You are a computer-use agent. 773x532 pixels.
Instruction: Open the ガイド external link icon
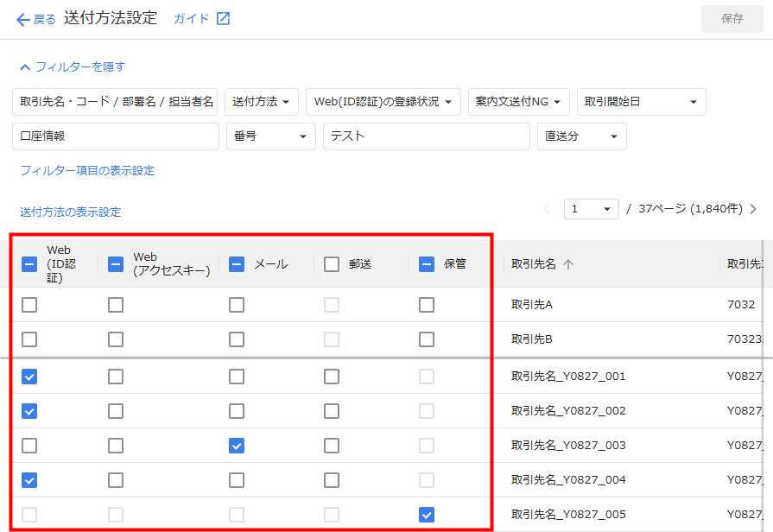coord(223,18)
